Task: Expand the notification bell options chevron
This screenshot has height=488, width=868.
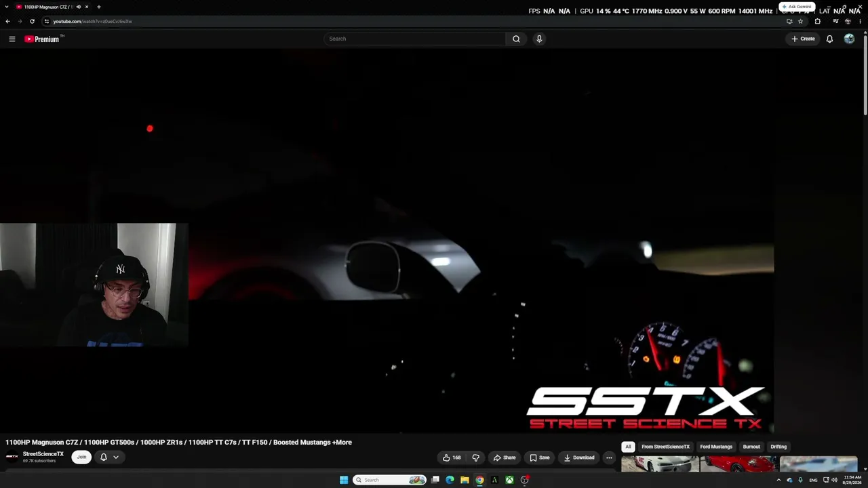Action: 116,457
